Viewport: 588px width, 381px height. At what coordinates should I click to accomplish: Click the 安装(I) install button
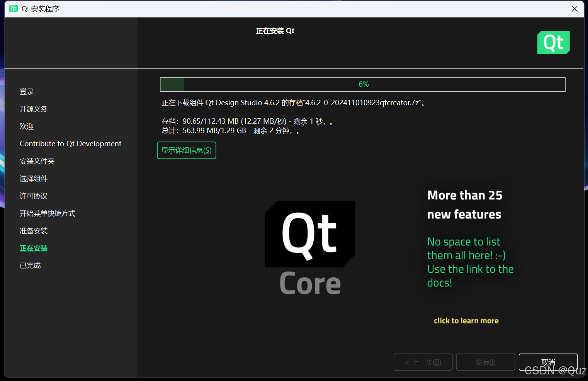click(485, 362)
